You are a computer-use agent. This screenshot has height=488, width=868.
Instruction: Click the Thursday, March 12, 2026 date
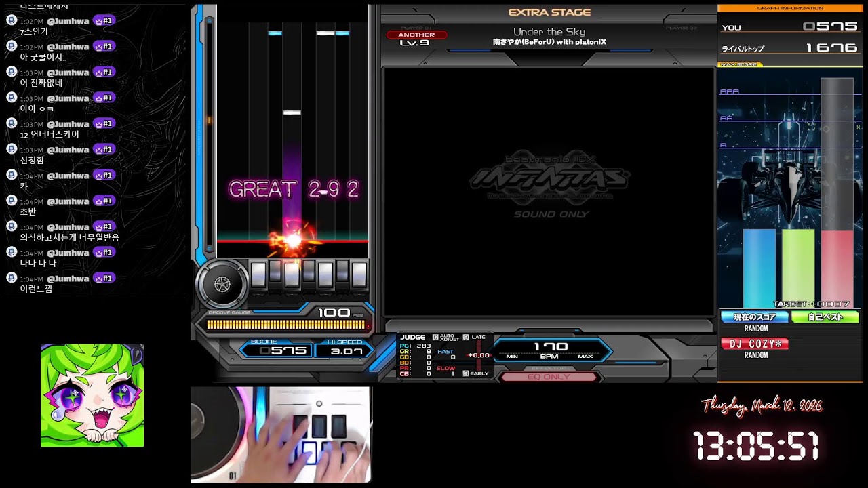pyautogui.click(x=762, y=406)
